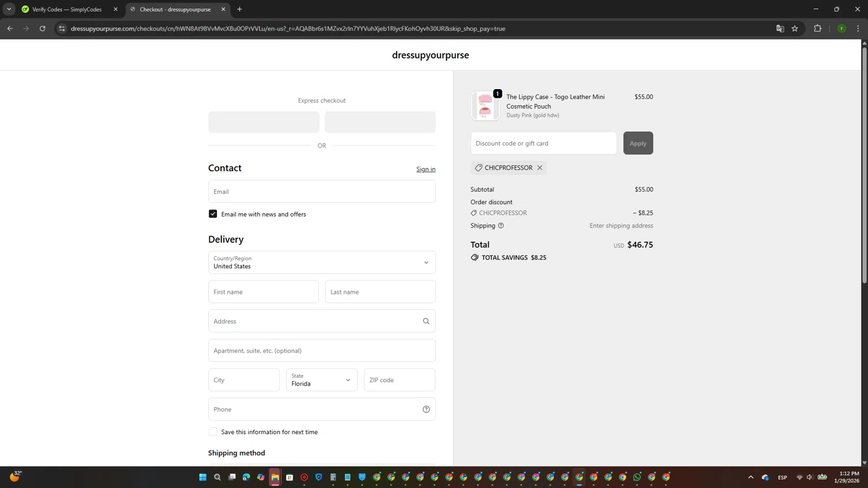Show hidden system tray icons
Screen dimensions: 868x488
click(x=751, y=477)
